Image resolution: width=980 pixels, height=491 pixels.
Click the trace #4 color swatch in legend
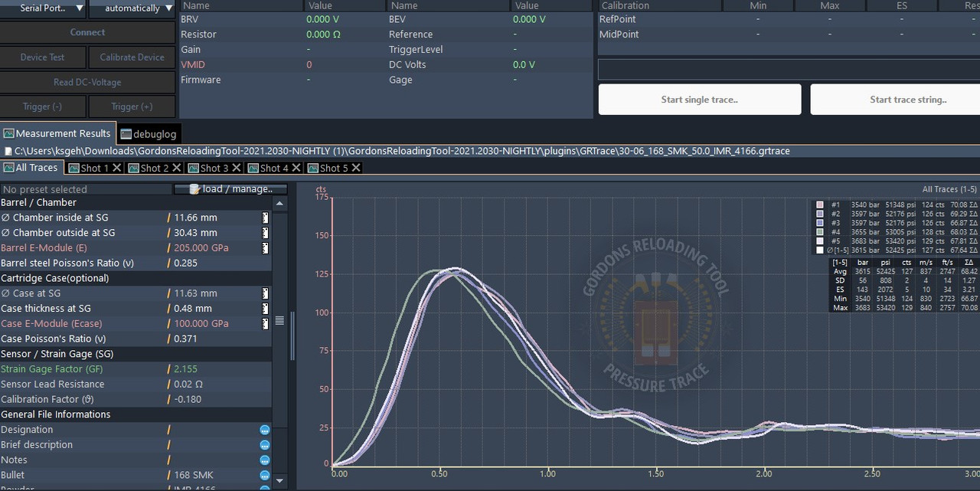(820, 232)
